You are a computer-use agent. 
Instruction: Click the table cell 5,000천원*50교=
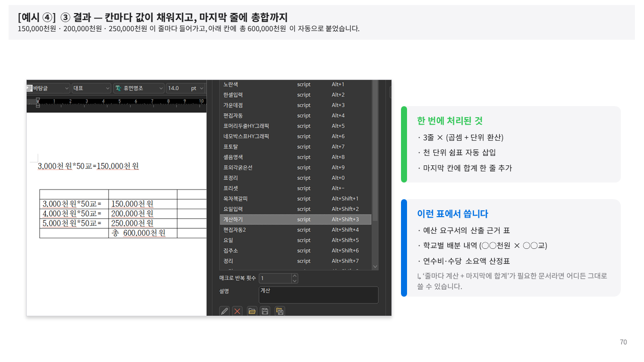[x=74, y=223]
